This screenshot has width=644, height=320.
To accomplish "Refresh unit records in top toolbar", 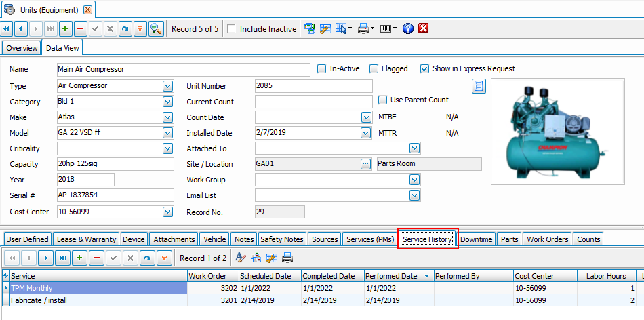I will 125,29.
